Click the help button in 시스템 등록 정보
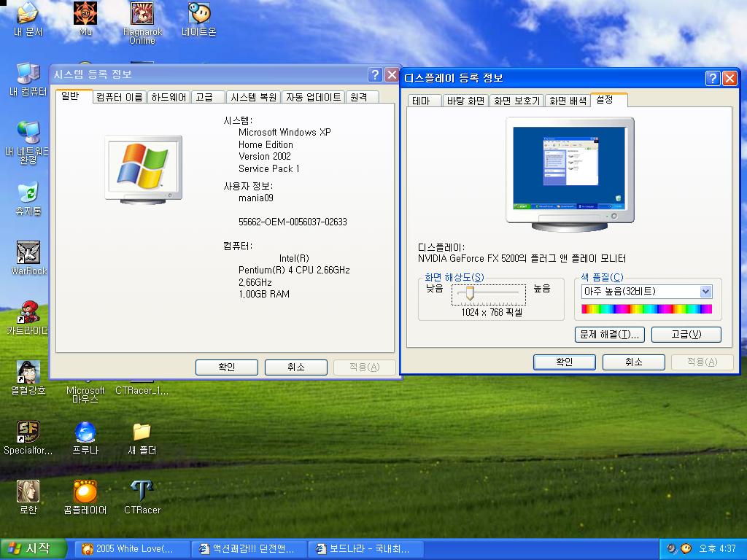Viewport: 747px width, 560px height. click(375, 75)
